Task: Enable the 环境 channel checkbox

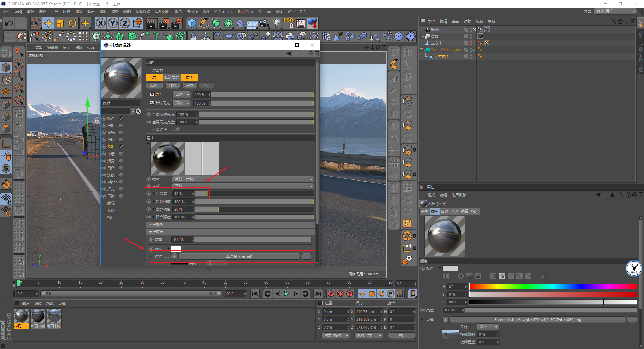Action: pos(121,154)
